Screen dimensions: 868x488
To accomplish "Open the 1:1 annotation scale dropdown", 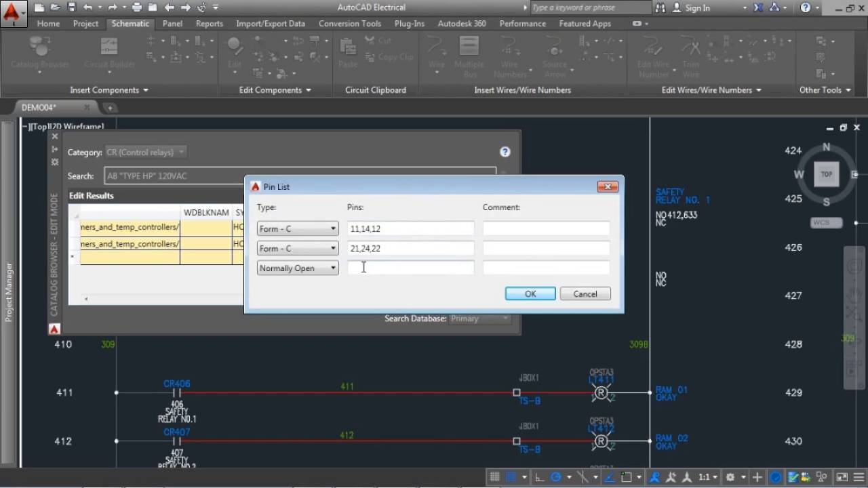I will click(708, 477).
